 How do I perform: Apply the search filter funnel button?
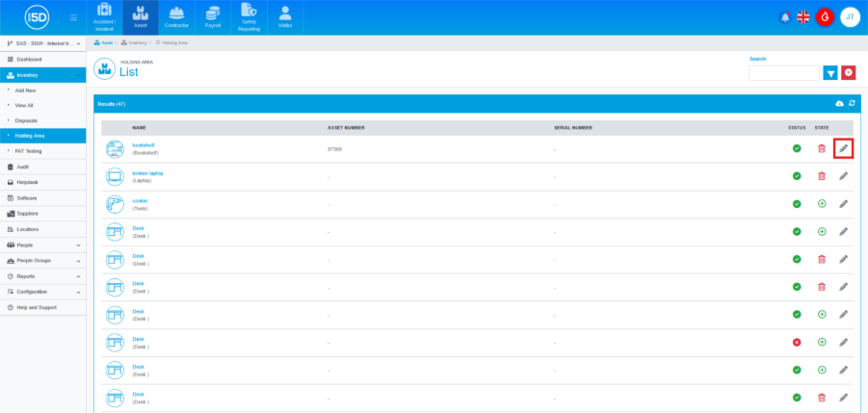[830, 72]
